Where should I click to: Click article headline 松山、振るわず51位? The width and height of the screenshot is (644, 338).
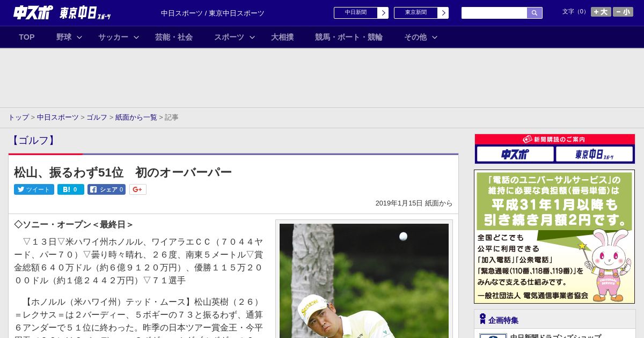123,172
